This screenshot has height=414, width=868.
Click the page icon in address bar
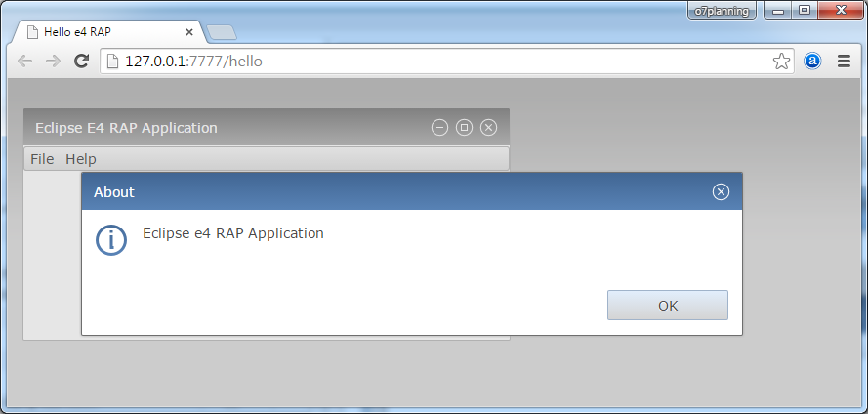[x=113, y=61]
